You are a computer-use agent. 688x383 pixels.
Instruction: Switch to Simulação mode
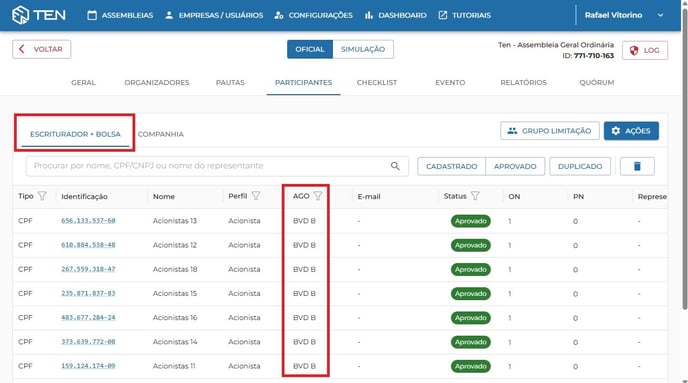(363, 49)
